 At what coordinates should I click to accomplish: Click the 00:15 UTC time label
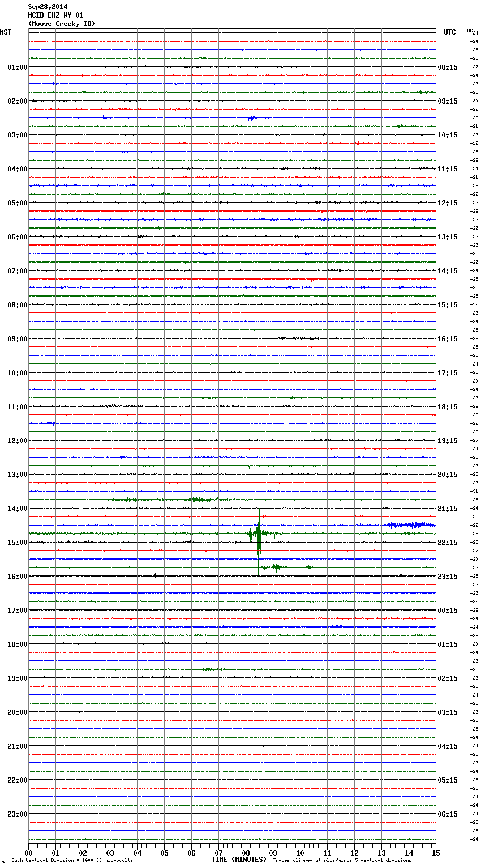(448, 611)
